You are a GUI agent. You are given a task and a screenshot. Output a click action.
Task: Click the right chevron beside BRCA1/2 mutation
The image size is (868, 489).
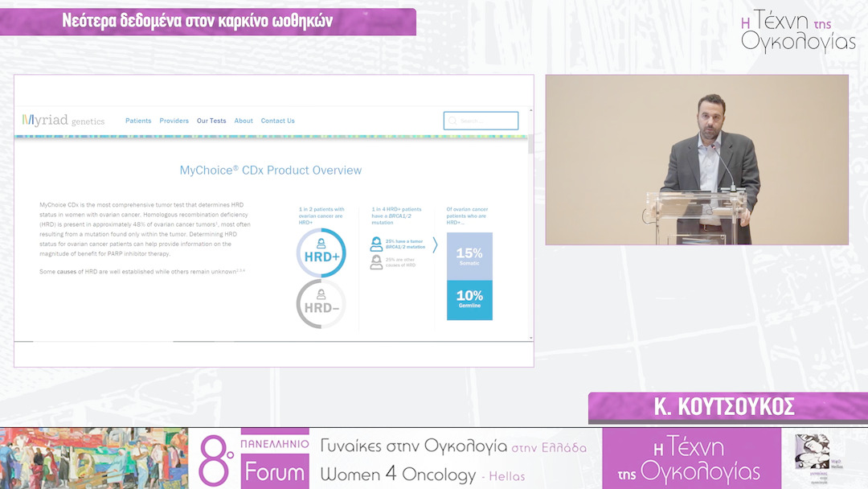tap(436, 244)
